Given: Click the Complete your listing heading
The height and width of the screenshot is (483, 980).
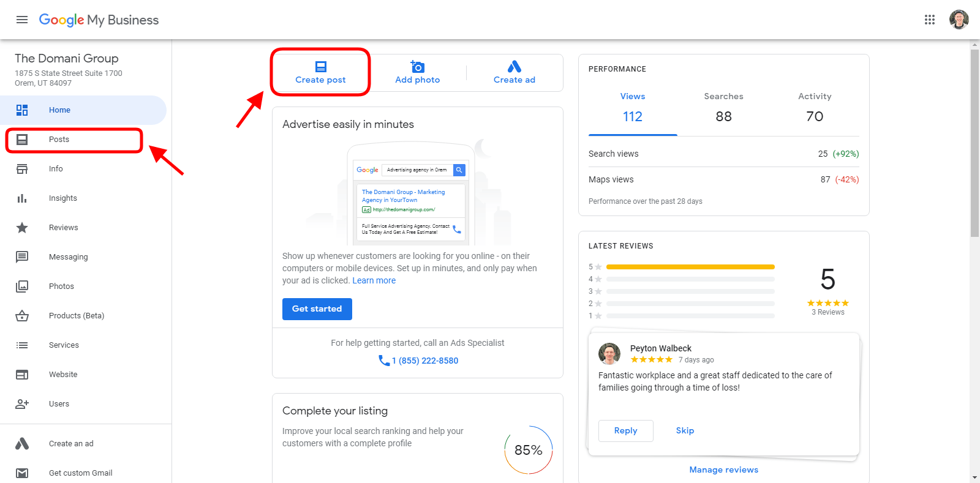Looking at the screenshot, I should (x=335, y=411).
